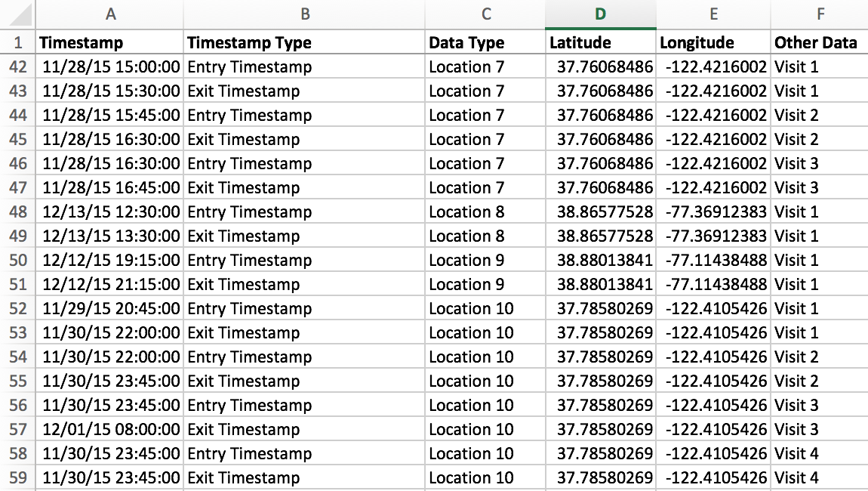Select row 42 header

pos(17,66)
